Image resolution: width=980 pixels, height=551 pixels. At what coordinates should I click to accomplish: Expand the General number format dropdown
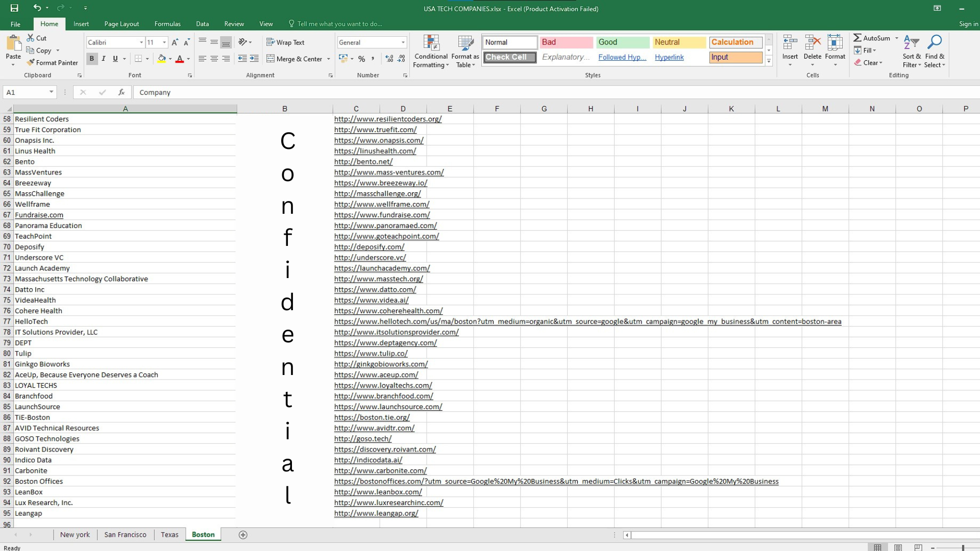pos(403,42)
